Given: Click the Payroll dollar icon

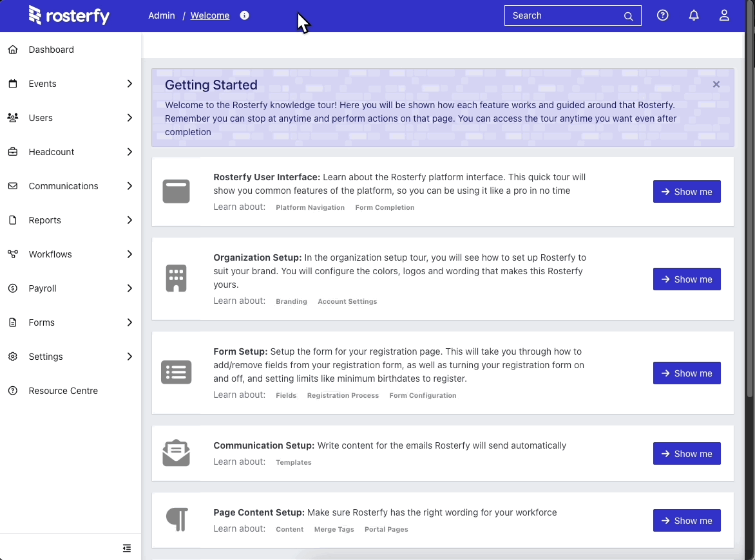Looking at the screenshot, I should (x=13, y=288).
